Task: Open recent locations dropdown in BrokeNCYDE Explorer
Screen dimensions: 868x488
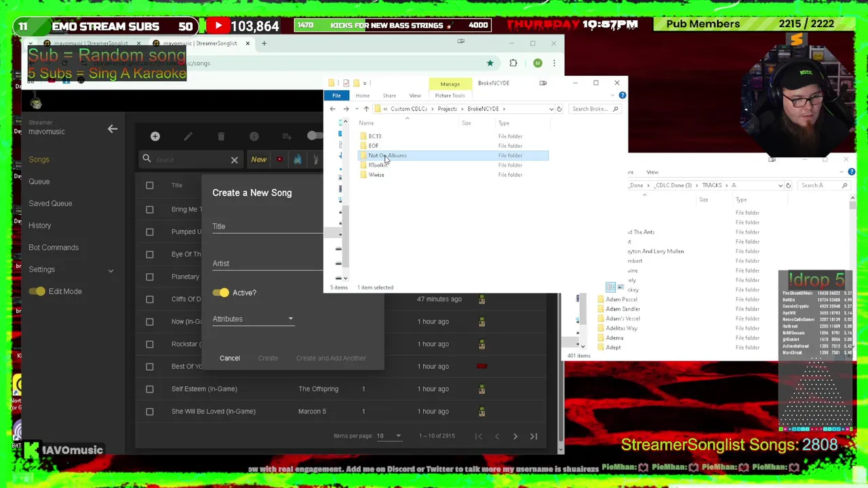Action: click(357, 108)
